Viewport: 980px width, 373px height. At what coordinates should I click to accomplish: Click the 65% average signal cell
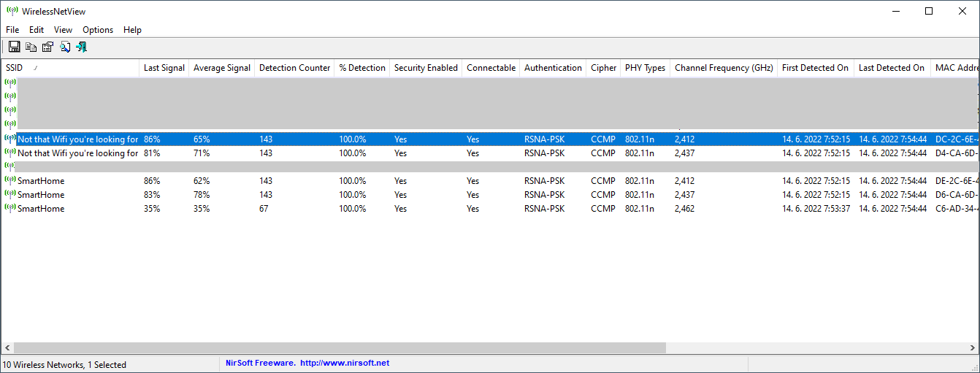click(x=202, y=139)
